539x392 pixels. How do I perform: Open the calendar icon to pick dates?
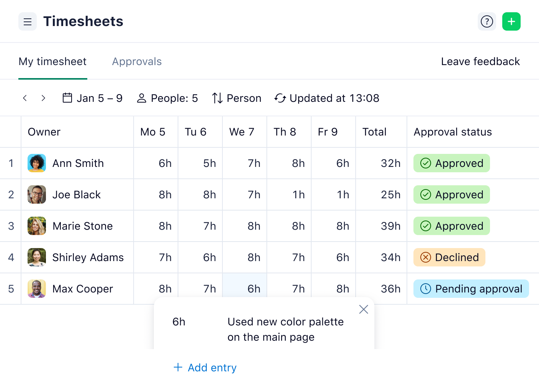pos(67,98)
